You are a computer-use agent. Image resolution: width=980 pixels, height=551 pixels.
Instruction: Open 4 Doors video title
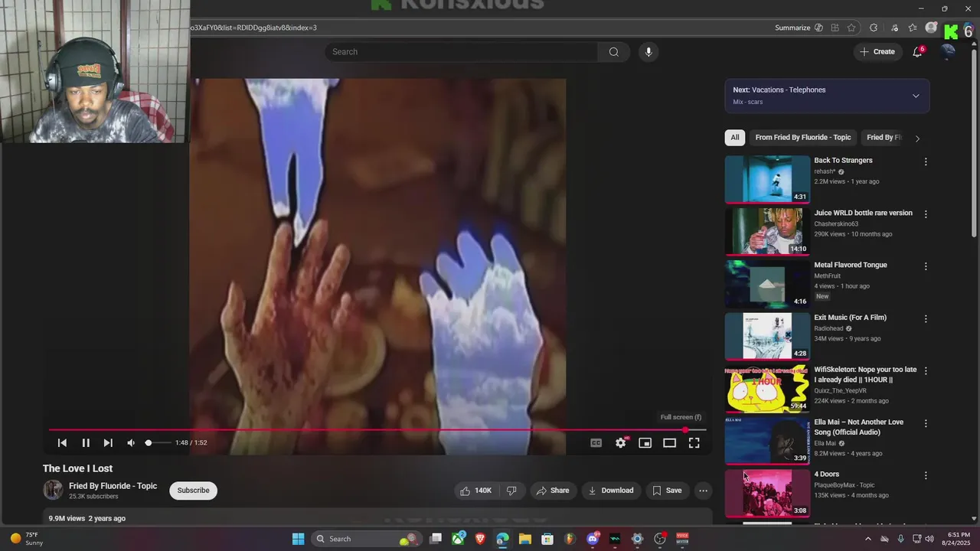[826, 474]
